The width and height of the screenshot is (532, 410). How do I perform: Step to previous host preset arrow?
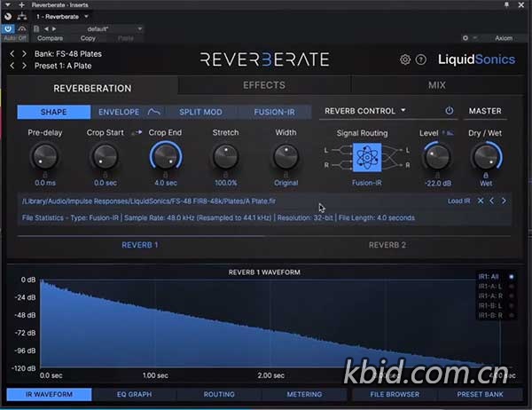[46, 29]
